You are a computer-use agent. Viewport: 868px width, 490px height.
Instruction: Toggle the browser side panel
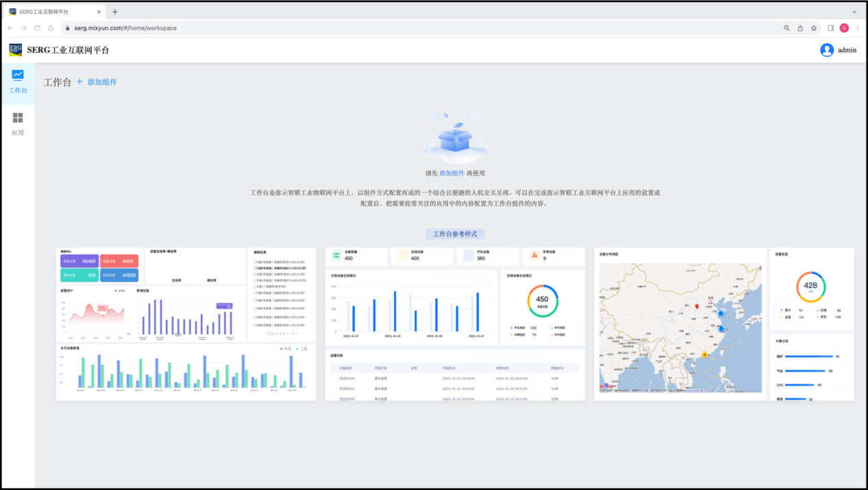[x=830, y=28]
